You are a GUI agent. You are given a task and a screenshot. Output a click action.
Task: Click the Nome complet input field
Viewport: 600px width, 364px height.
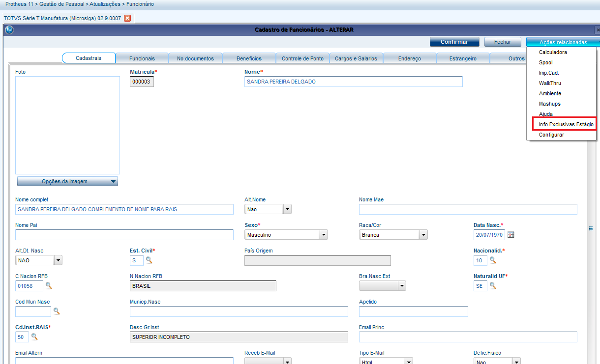click(x=124, y=209)
